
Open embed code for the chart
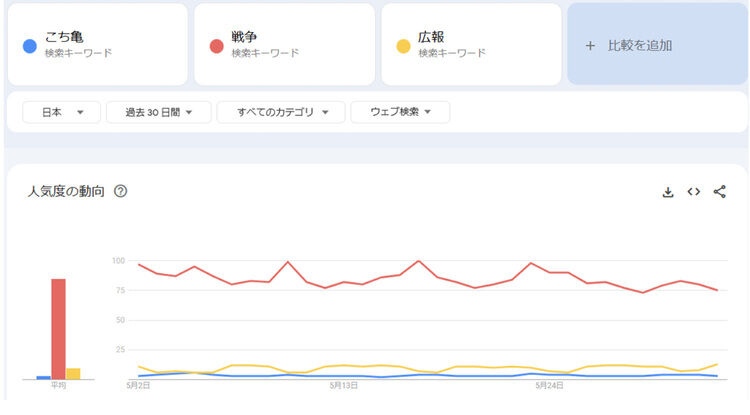coord(693,192)
